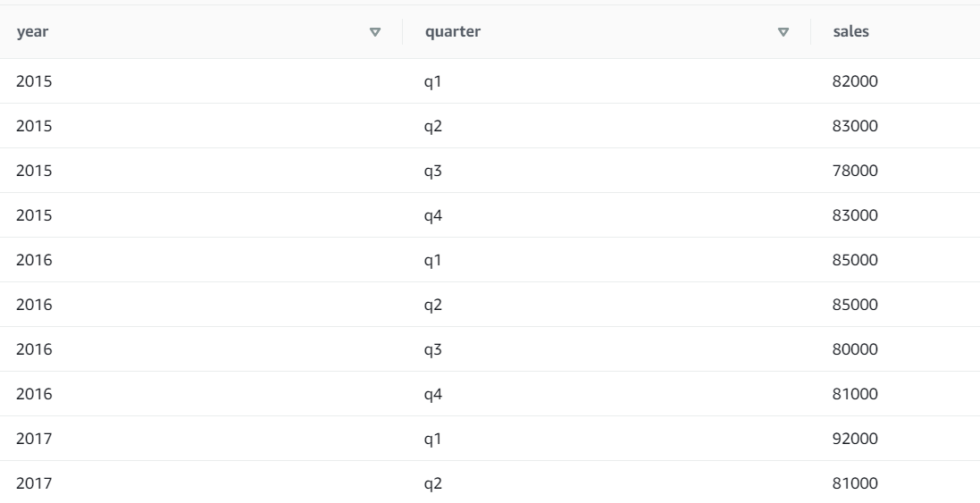Click the sales value 78000
Image resolution: width=980 pixels, height=503 pixels.
pos(855,171)
